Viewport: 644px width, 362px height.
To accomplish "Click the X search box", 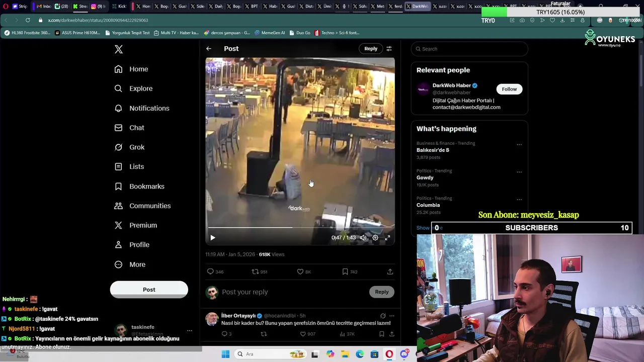I will tap(469, 49).
